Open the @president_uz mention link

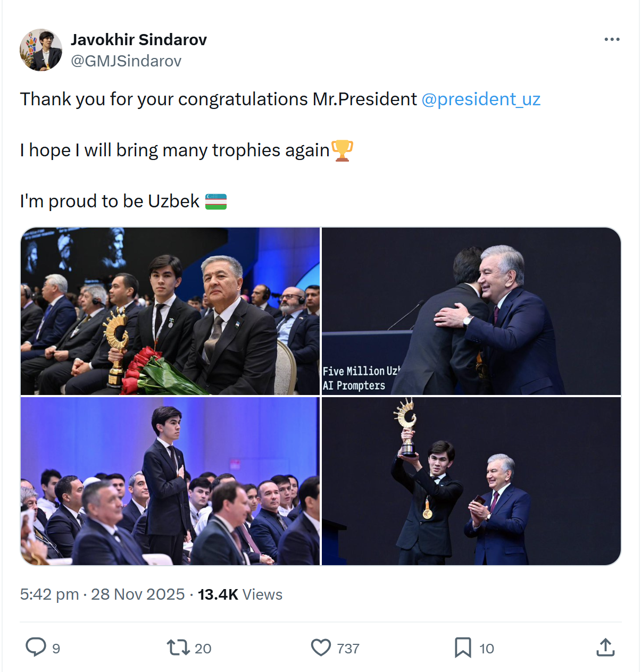(x=481, y=99)
